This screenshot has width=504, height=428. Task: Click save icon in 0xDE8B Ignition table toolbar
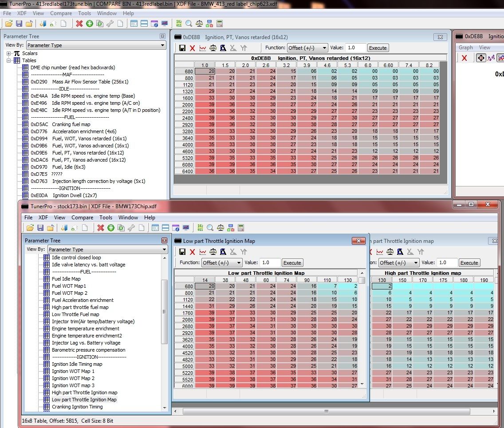[182, 48]
